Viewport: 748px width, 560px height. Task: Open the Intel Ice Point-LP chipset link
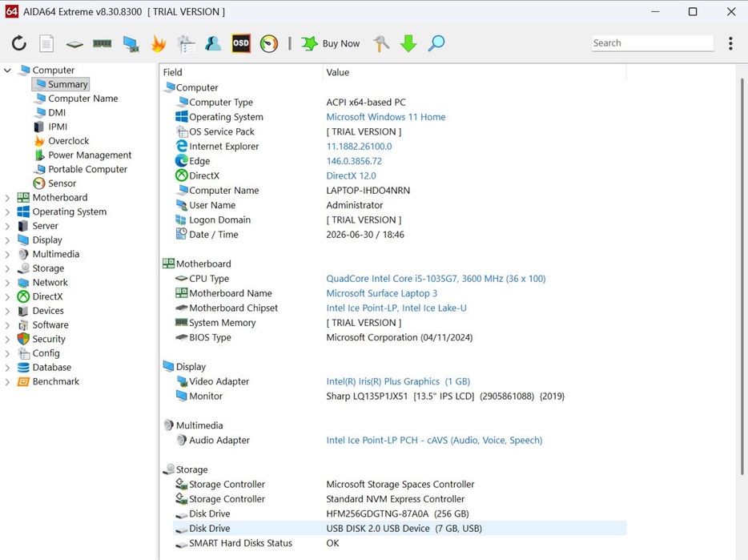point(396,308)
